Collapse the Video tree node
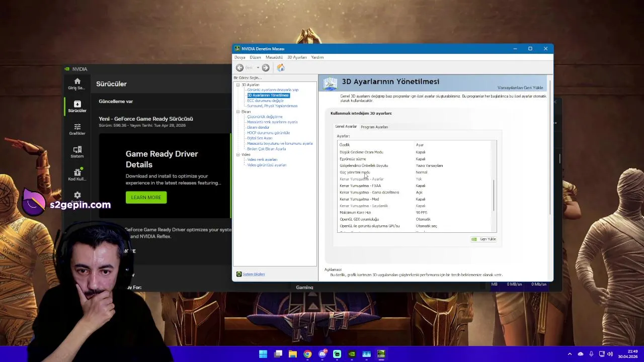This screenshot has height=362, width=644. tap(238, 154)
